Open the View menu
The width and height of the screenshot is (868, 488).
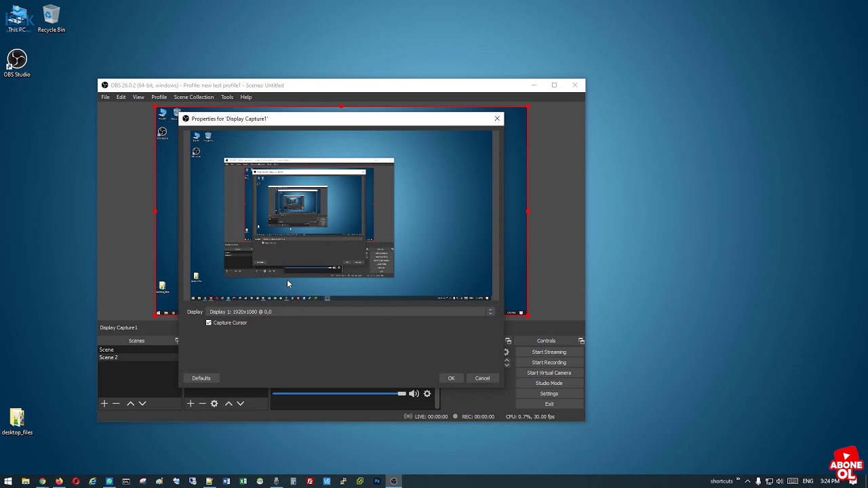coord(138,97)
